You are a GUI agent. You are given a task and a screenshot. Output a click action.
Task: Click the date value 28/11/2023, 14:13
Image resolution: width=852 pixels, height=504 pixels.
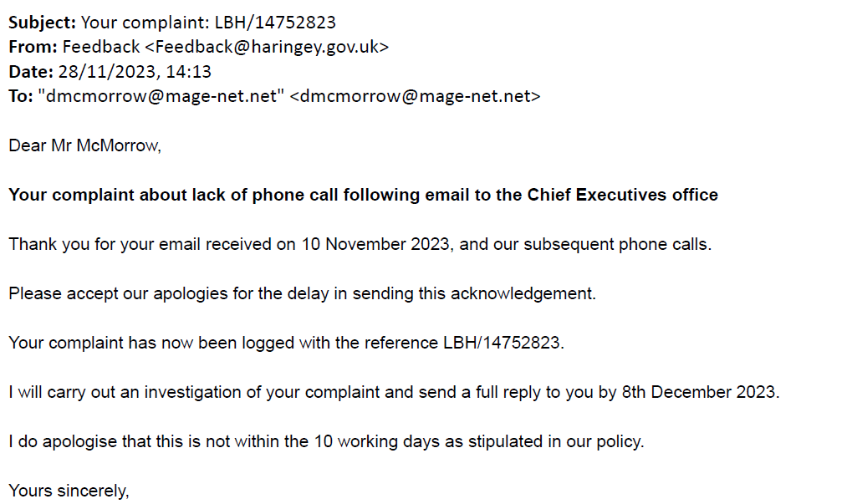click(135, 72)
